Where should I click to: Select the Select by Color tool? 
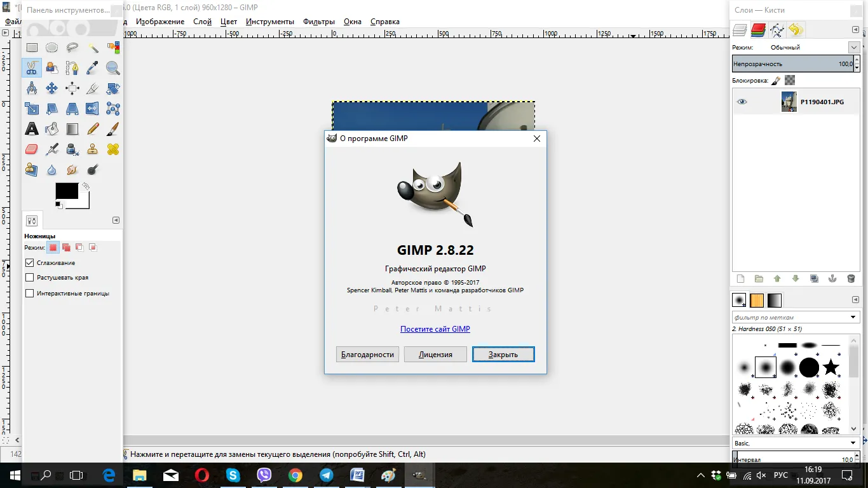[113, 47]
